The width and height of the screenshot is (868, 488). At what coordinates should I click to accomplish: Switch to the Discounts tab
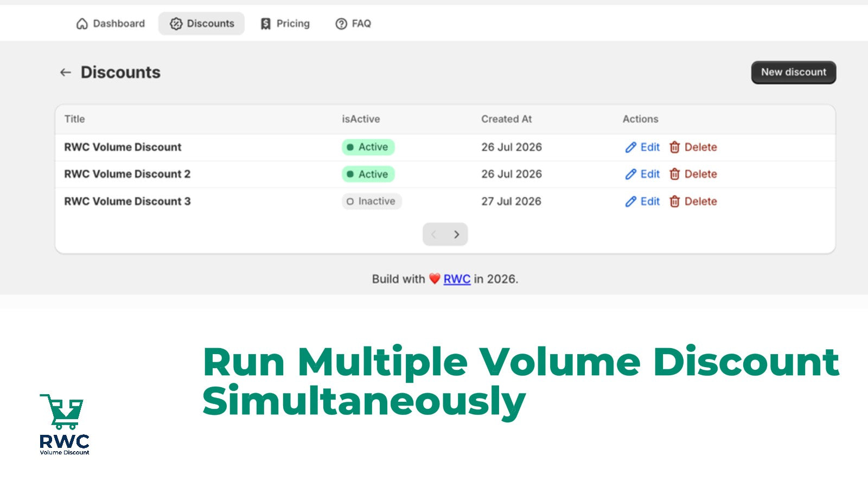(x=201, y=23)
